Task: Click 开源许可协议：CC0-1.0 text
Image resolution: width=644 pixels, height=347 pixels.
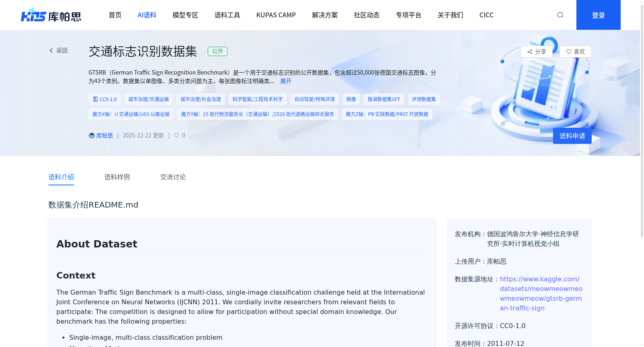Action: click(490, 326)
